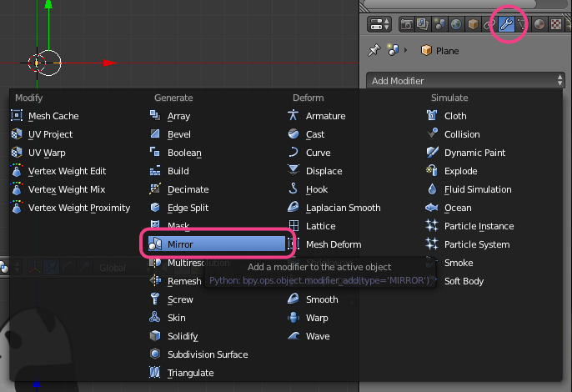Click the scene breadcrumb icon
The image size is (572, 392).
point(393,50)
